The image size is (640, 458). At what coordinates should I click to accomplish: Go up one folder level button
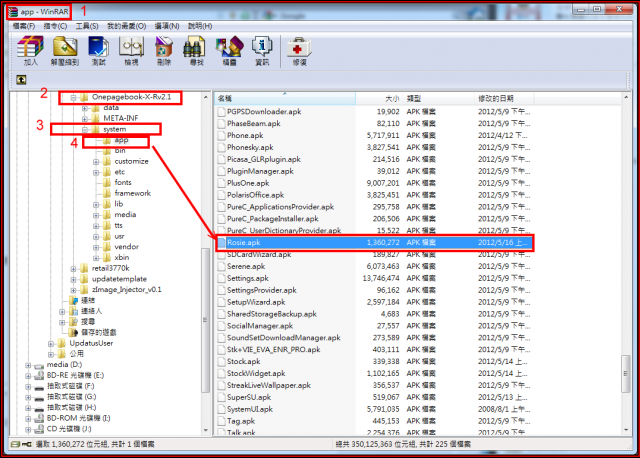[x=21, y=80]
